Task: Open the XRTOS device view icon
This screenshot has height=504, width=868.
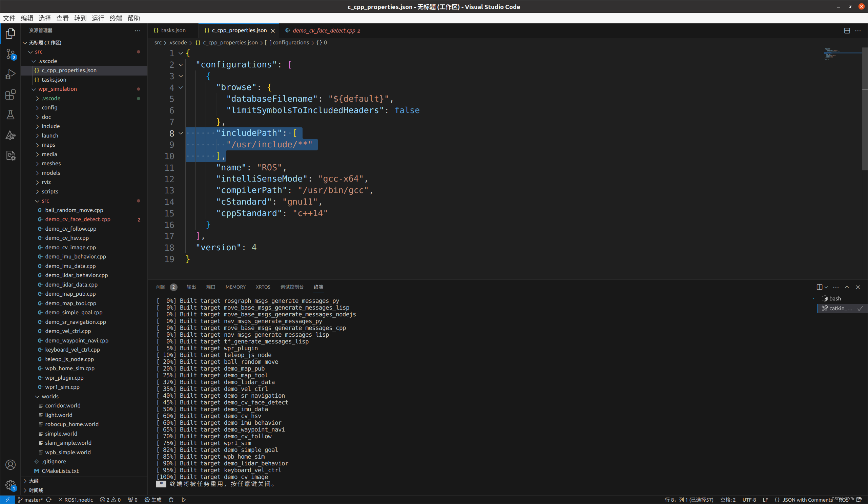Action: point(10,155)
